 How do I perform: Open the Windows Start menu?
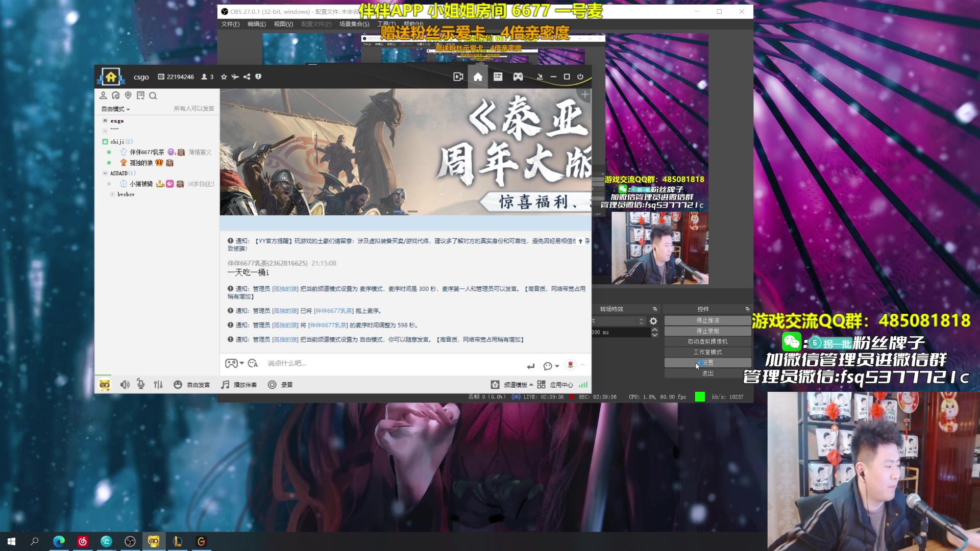click(x=11, y=541)
